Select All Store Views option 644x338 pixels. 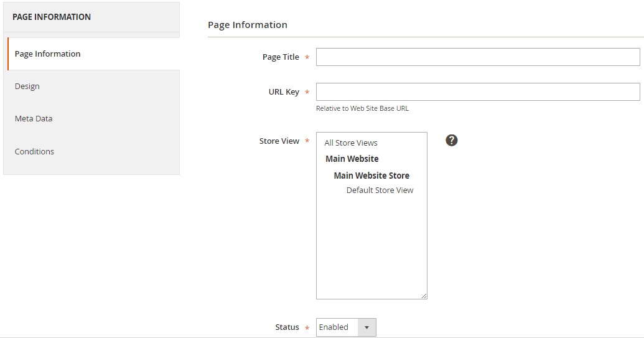click(x=351, y=143)
